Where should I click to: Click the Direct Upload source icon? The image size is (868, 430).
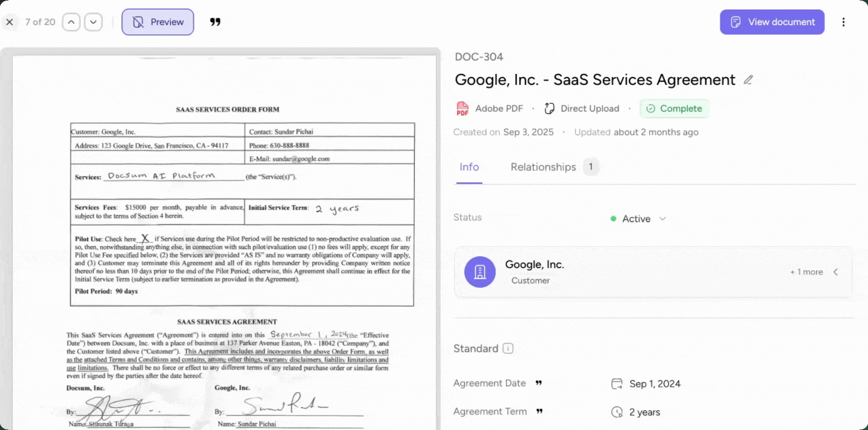[x=549, y=109]
